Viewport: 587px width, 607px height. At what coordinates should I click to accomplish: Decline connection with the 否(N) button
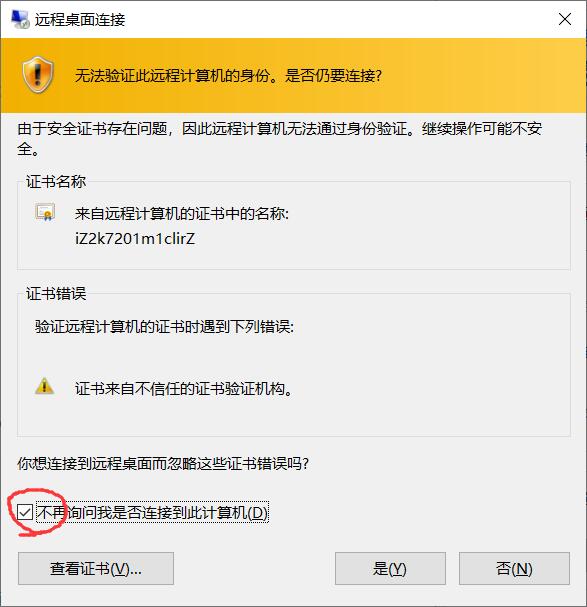(514, 568)
